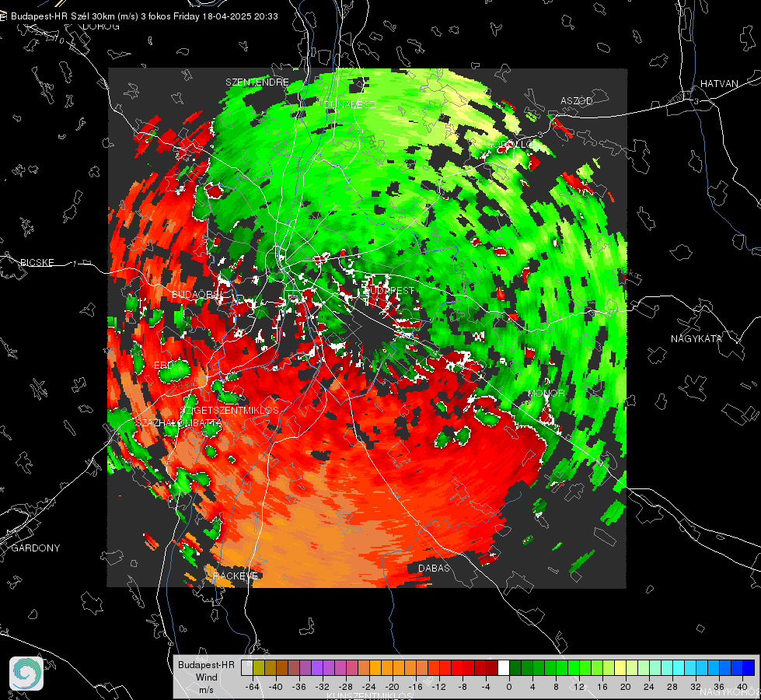The image size is (761, 700).
Task: Click the ASZOD town label
Action: (577, 101)
